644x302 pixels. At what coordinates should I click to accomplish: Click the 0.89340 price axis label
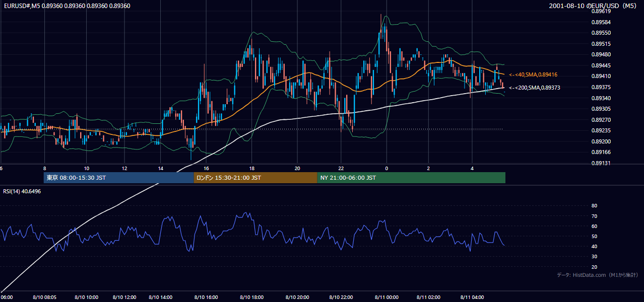[600, 98]
